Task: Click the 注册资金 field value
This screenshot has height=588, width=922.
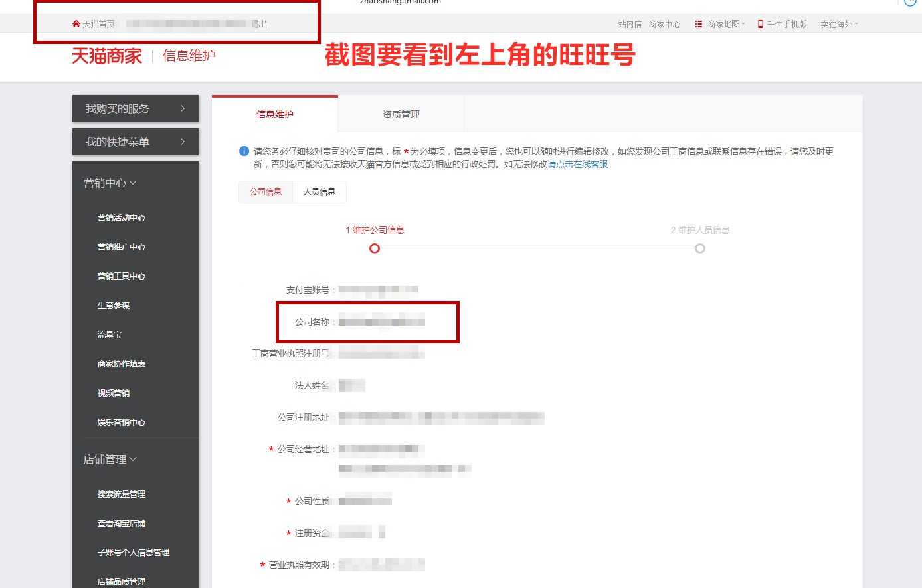Action: coord(362,532)
